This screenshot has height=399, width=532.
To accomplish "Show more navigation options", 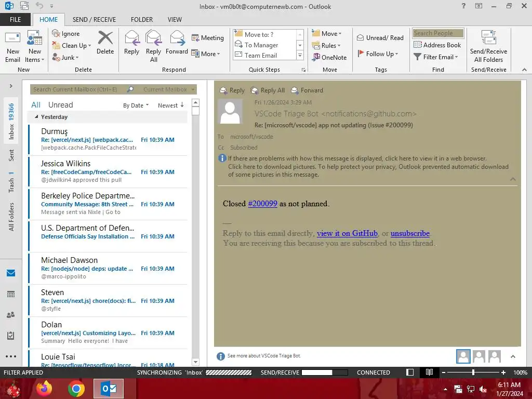I will [11, 356].
